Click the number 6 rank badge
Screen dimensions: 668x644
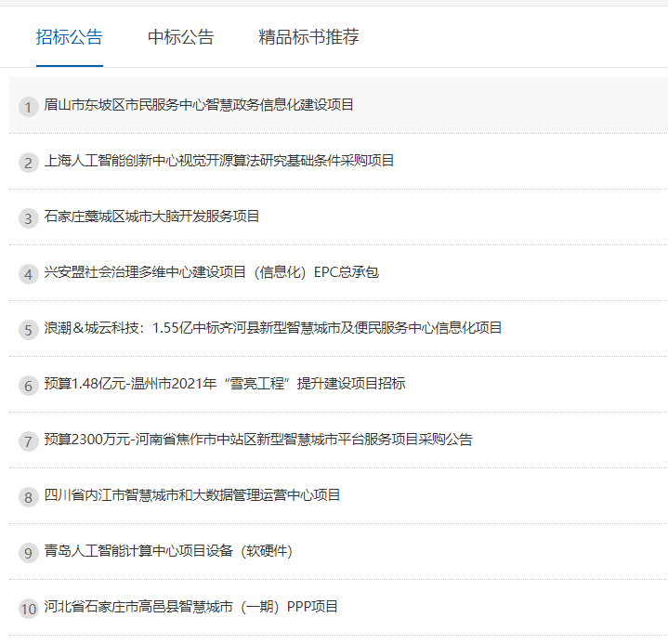point(29,386)
